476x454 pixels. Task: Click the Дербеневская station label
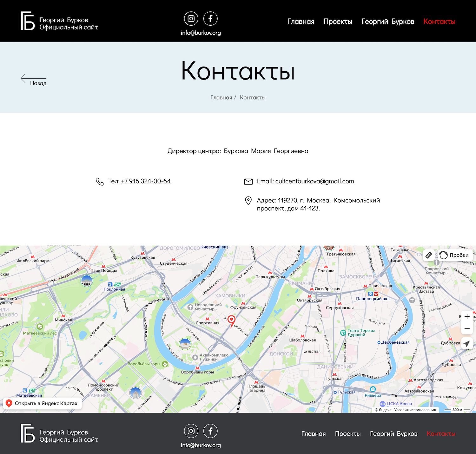395,342
